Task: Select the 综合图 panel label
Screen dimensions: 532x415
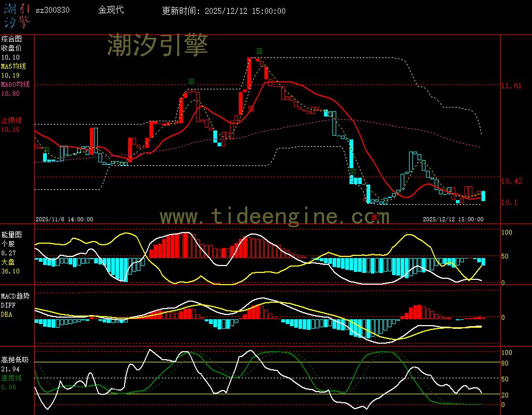Action: 11,39
